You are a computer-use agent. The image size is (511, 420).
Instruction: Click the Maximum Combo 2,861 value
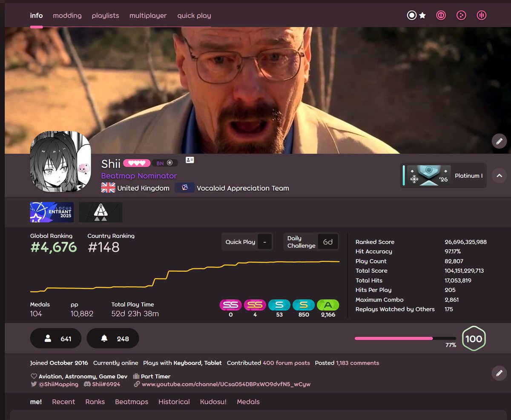pos(452,300)
